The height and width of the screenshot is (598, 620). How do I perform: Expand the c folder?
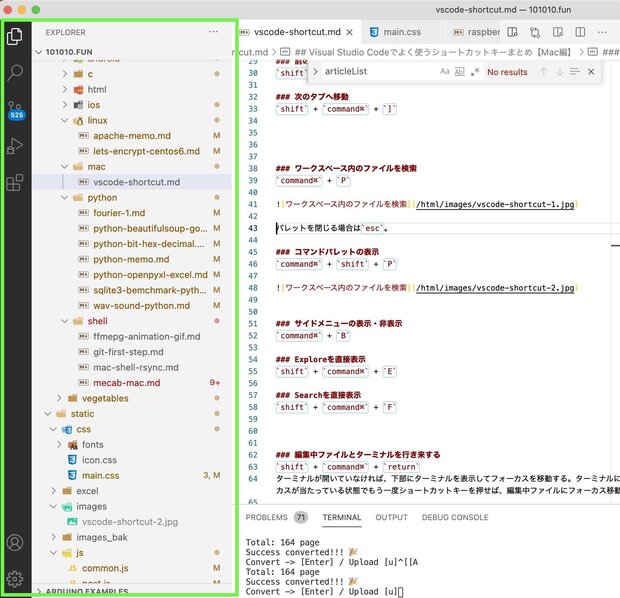click(65, 74)
